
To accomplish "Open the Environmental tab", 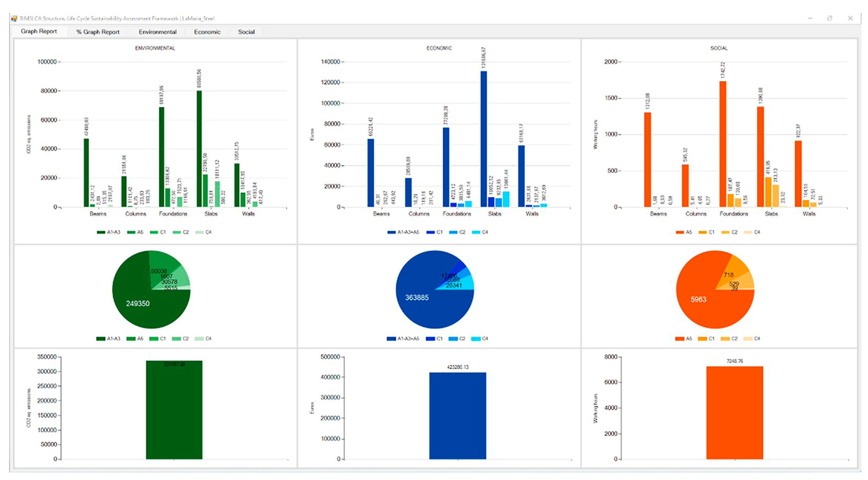I will (157, 32).
